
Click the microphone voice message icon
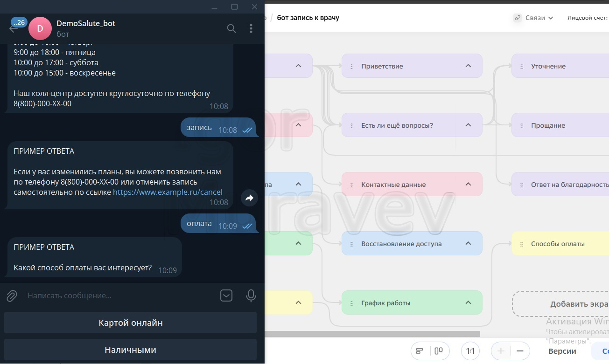(x=251, y=295)
